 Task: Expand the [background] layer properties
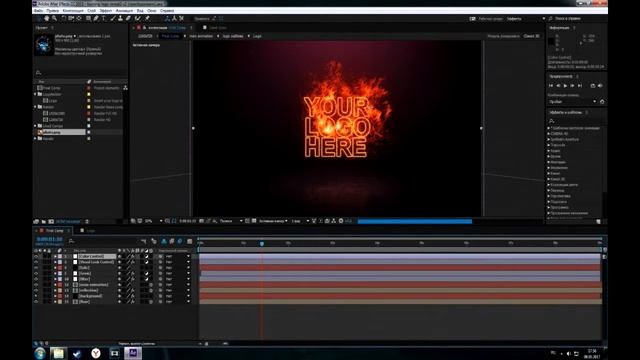point(55,296)
